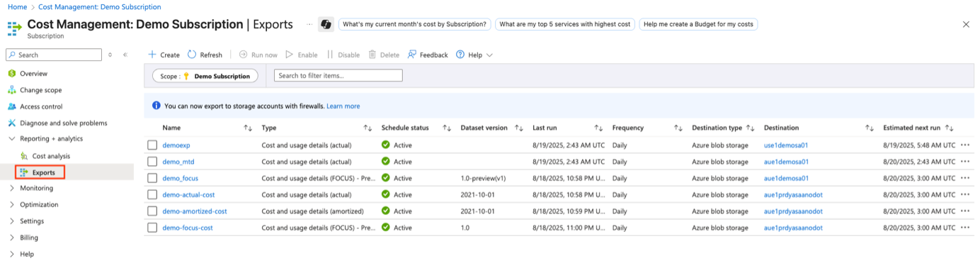Click 'top 5 services with highest cost' suggestion
This screenshot has height=268, width=980.
[x=564, y=24]
